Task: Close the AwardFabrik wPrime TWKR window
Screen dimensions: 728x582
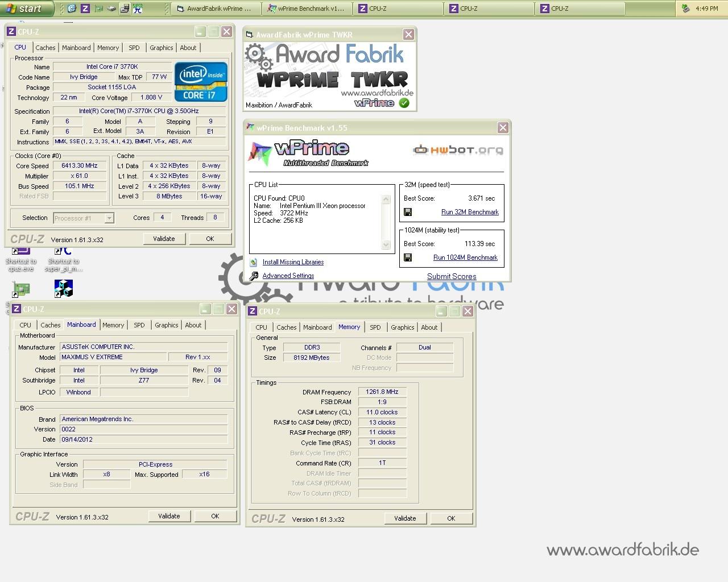Action: 408,35
